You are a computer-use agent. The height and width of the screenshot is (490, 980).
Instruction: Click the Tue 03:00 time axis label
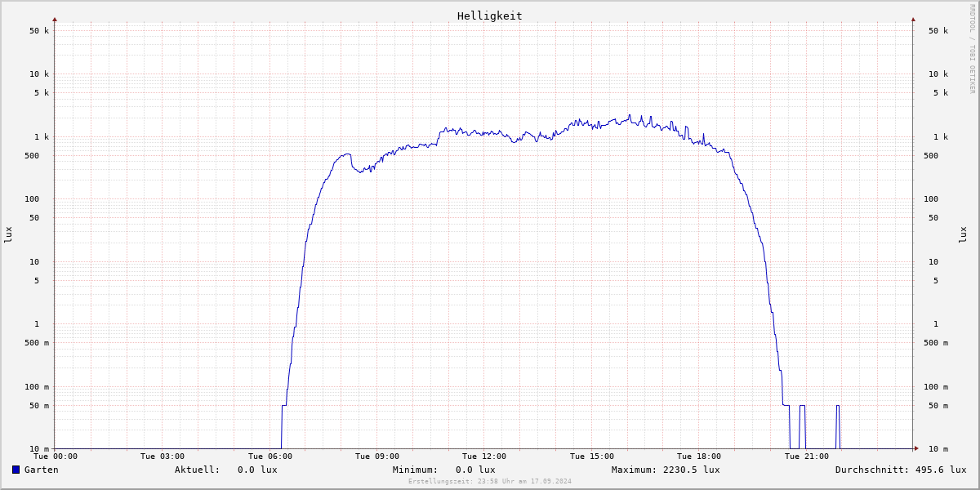pos(163,457)
